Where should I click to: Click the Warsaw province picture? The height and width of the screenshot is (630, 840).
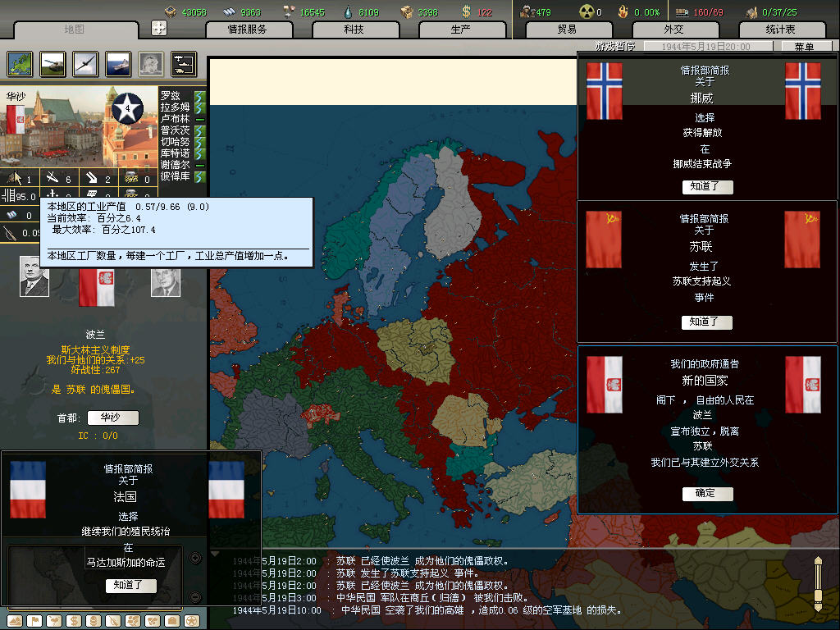[80, 127]
